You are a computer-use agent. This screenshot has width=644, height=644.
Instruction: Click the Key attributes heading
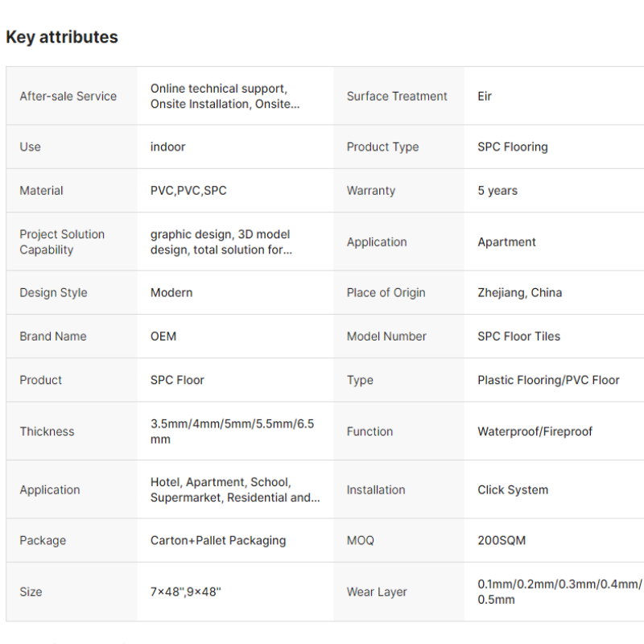62,37
